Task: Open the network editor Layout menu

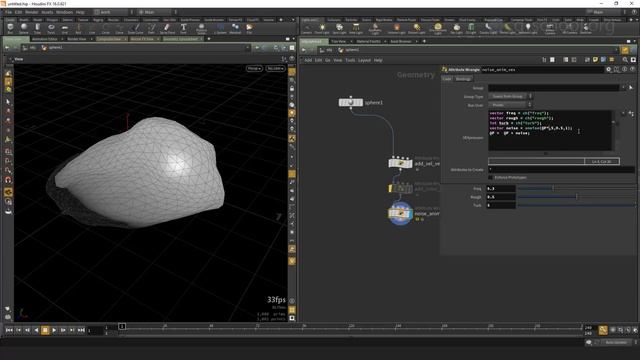Action: (364, 60)
